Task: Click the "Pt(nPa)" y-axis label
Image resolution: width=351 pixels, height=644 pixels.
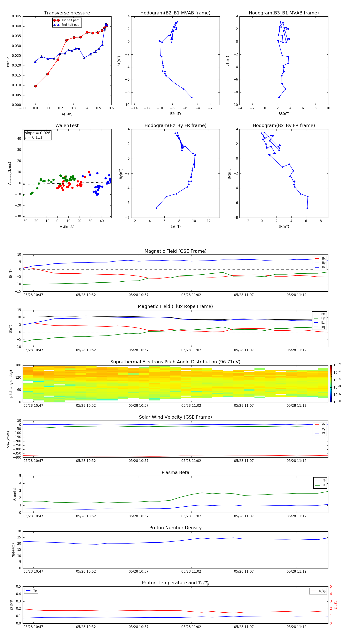Action: coord(8,61)
